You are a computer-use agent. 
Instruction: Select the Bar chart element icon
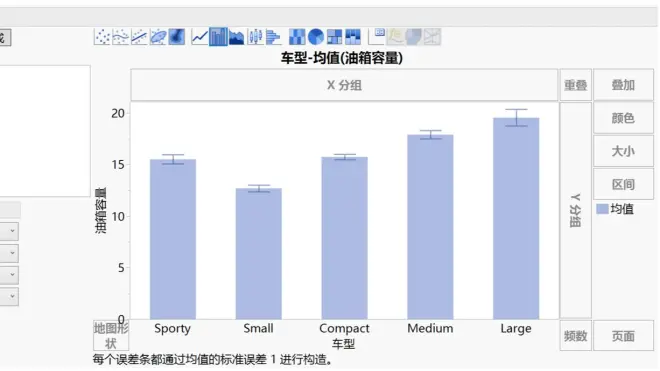pyautogui.click(x=218, y=37)
